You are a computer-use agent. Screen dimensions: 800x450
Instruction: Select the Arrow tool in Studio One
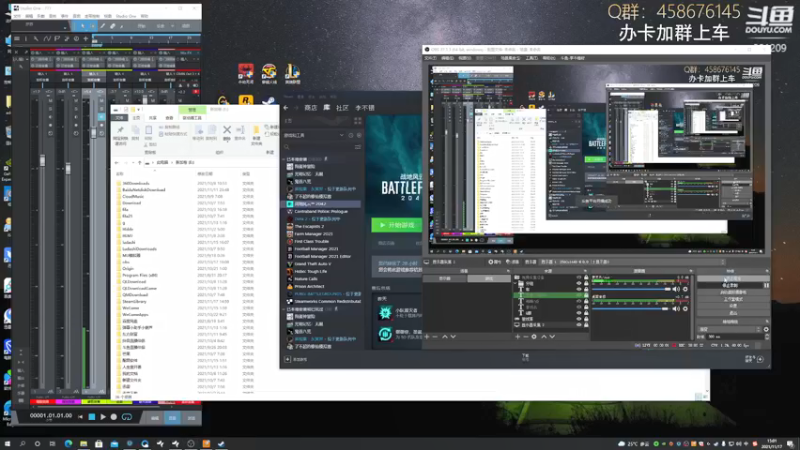click(83, 26)
